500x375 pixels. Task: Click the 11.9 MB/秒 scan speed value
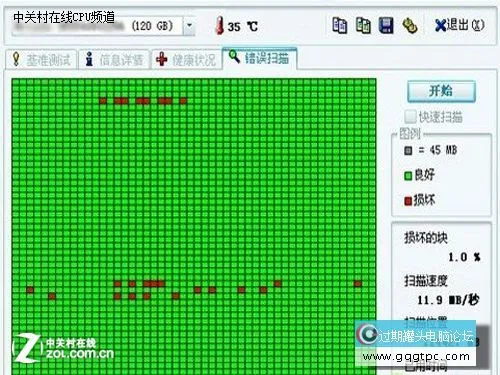pyautogui.click(x=448, y=300)
